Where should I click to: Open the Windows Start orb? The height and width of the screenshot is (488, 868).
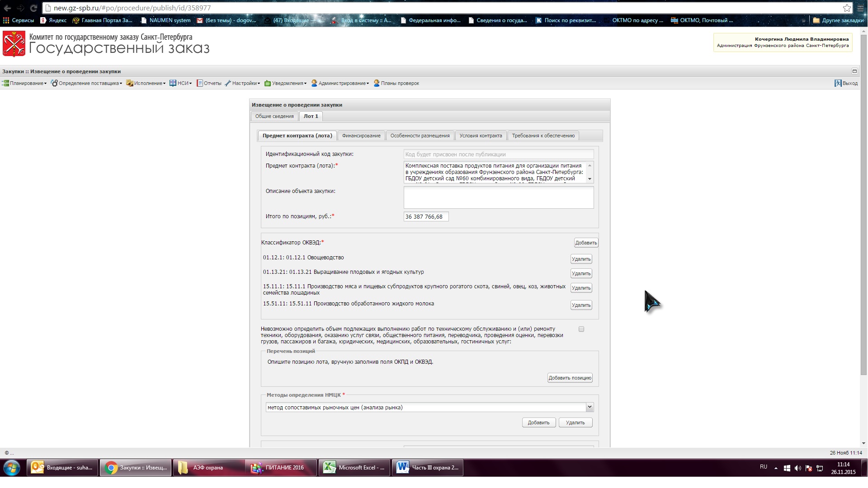[12, 468]
